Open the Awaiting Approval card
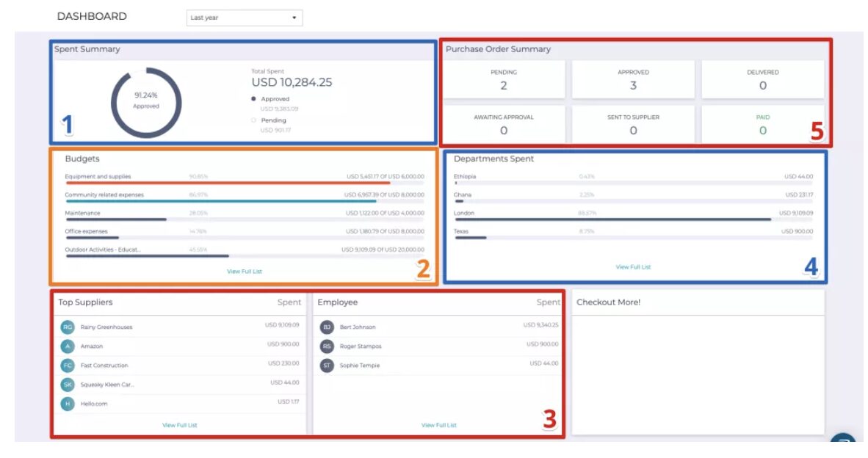The width and height of the screenshot is (868, 458). point(504,125)
